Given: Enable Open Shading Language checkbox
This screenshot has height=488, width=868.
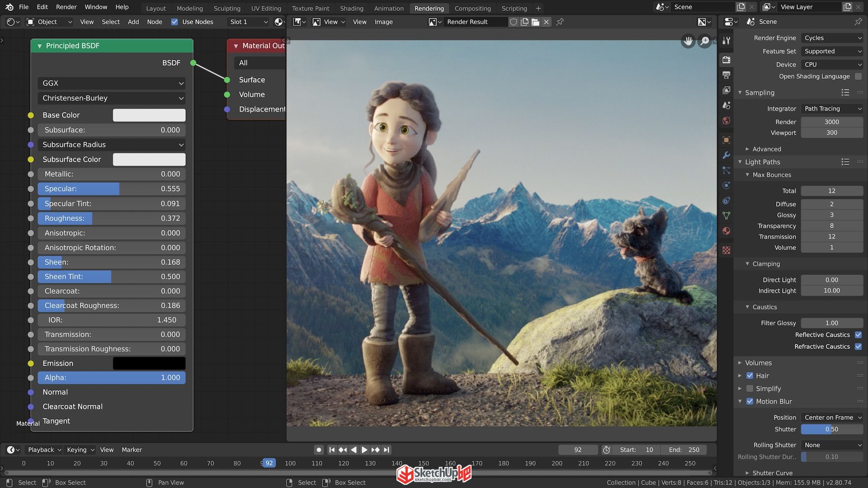Looking at the screenshot, I should point(858,76).
